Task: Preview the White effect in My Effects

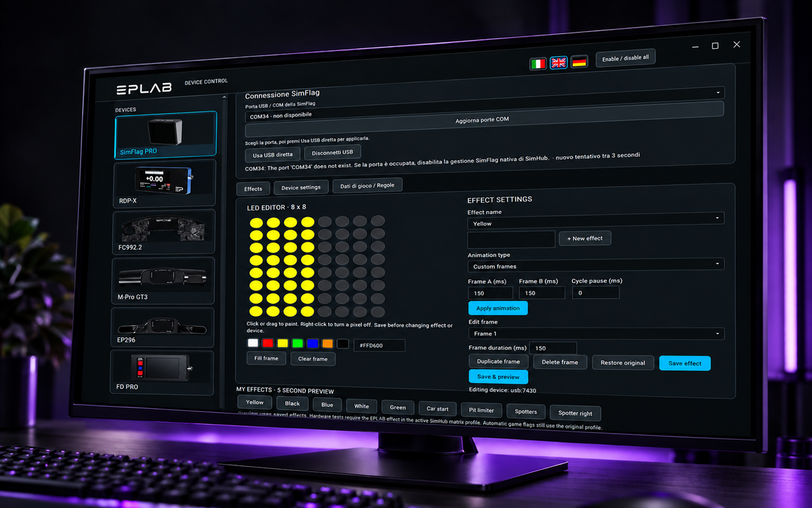Action: 362,406
